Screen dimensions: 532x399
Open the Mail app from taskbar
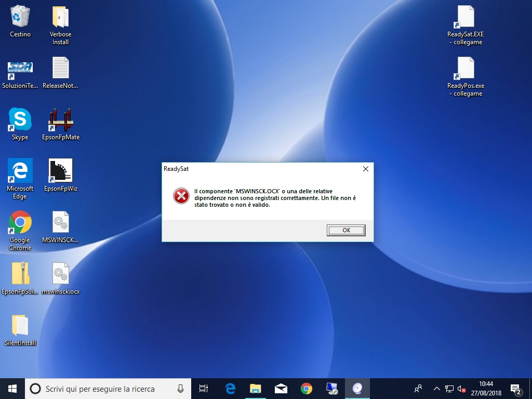pos(281,389)
